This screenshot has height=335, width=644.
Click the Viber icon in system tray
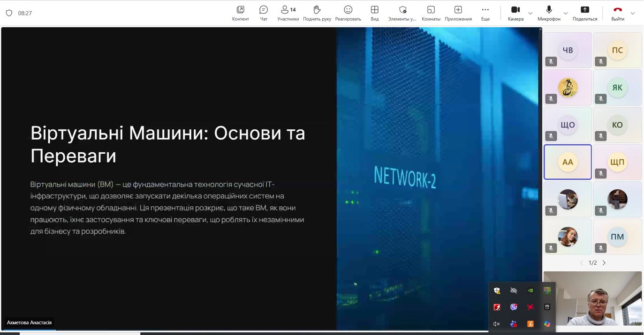(514, 307)
